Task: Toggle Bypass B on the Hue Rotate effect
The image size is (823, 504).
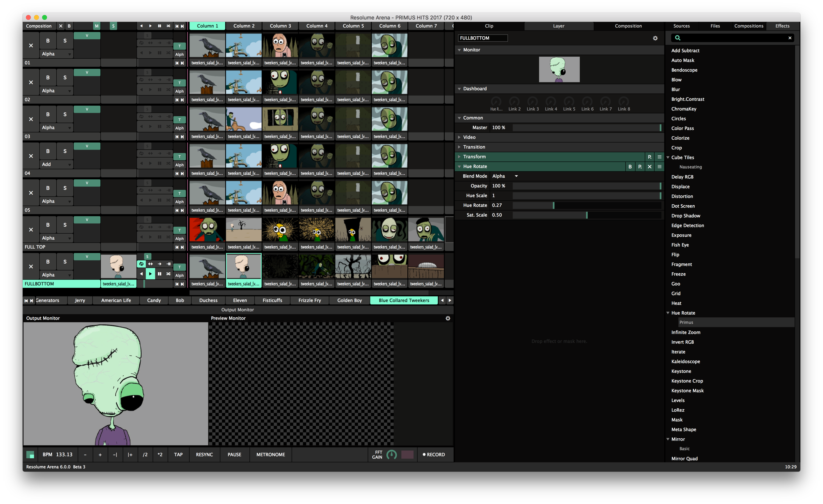Action: [x=630, y=167]
